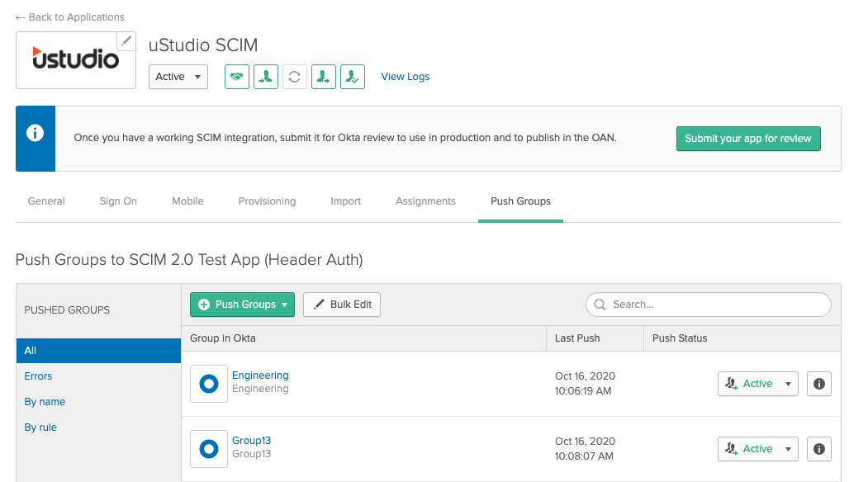Open the Push Groups dropdown button

(242, 305)
